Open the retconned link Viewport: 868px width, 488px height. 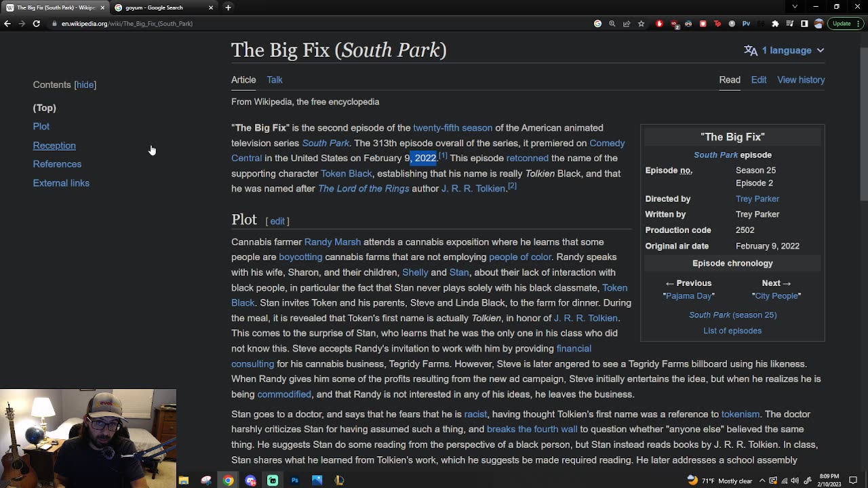(x=527, y=158)
